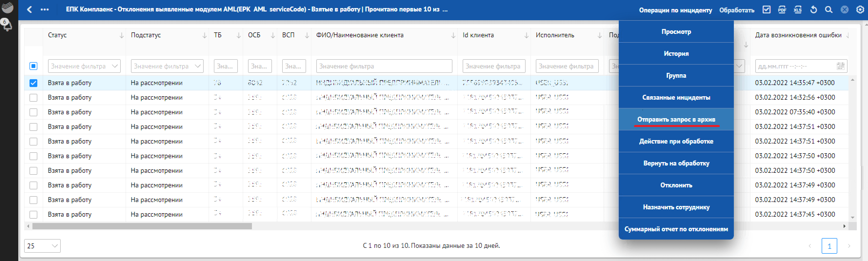Export table to XLS icon
Viewport: 868px width, 261px height.
pos(798,10)
